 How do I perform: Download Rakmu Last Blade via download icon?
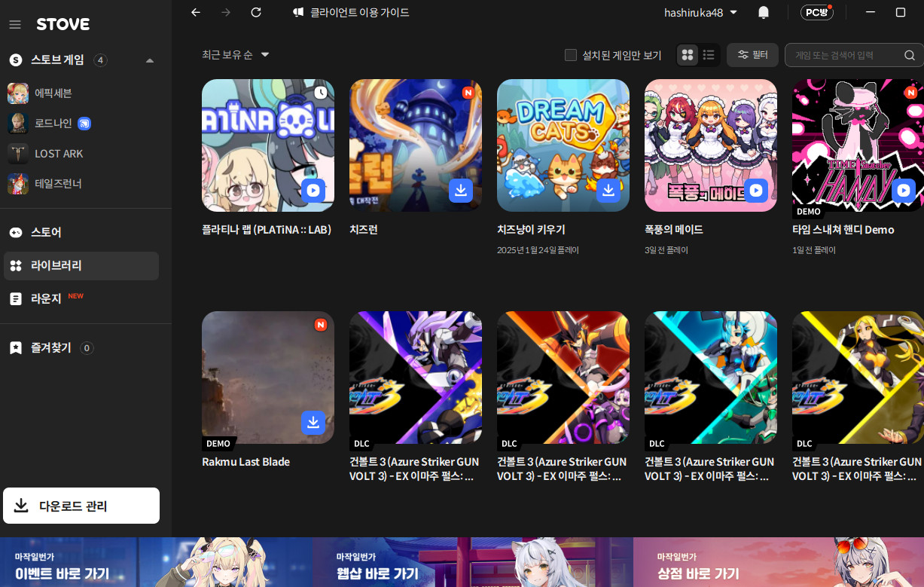pos(314,422)
